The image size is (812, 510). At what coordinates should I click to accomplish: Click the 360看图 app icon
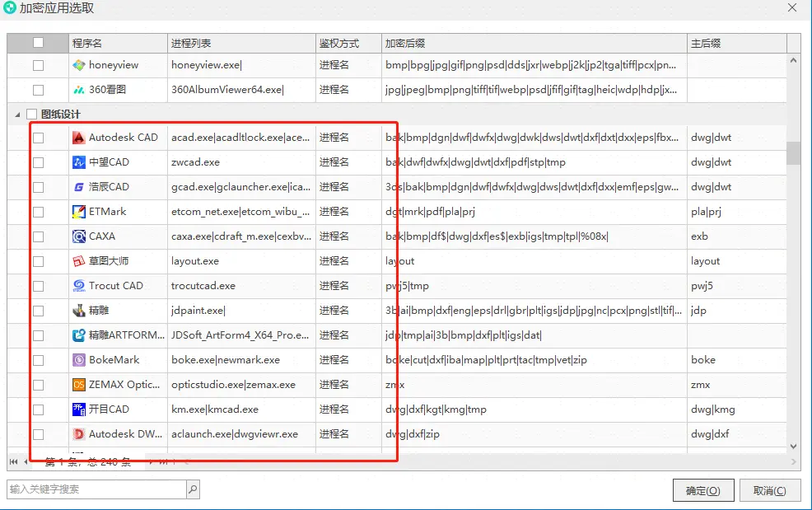[79, 90]
